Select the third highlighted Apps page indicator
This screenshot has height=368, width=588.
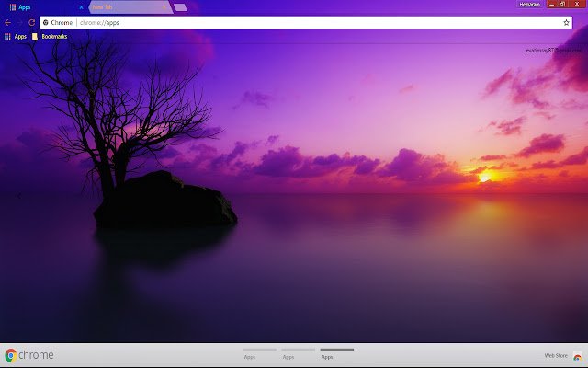pos(337,353)
